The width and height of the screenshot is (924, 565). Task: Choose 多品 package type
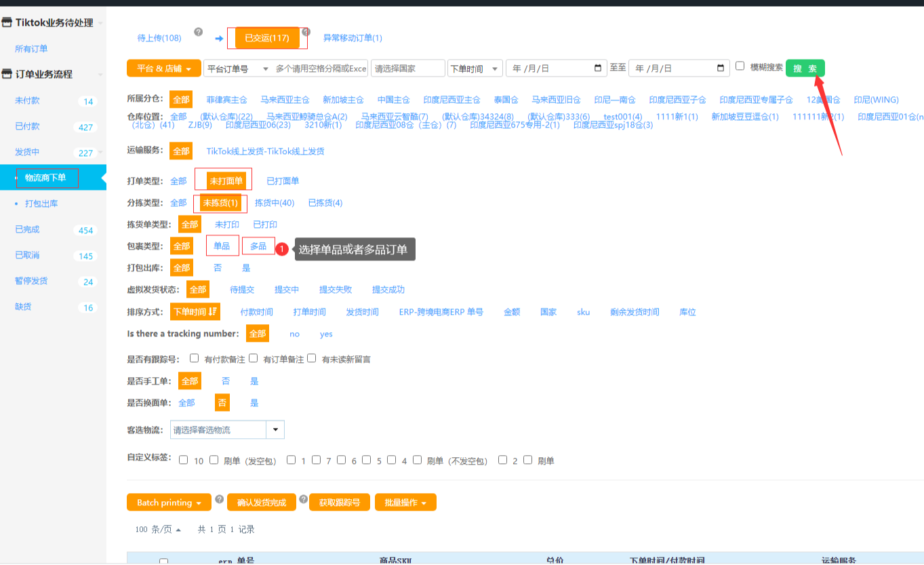[258, 246]
